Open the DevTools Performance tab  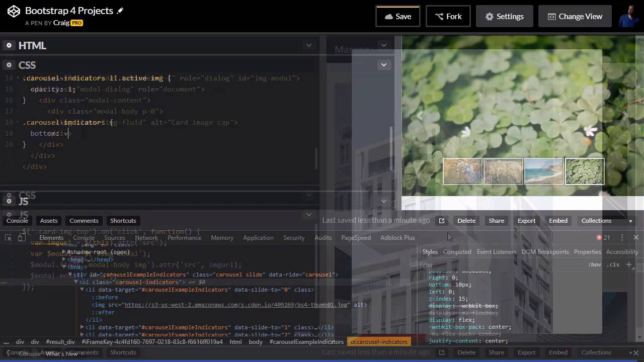pos(185,238)
